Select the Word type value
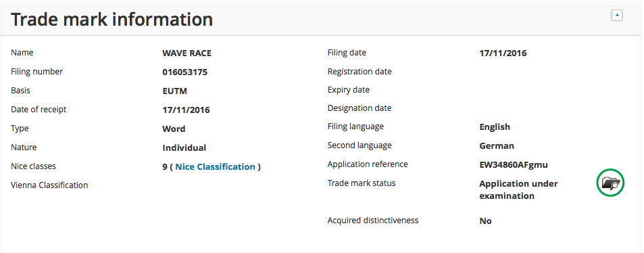The width and height of the screenshot is (644, 253). click(x=174, y=129)
